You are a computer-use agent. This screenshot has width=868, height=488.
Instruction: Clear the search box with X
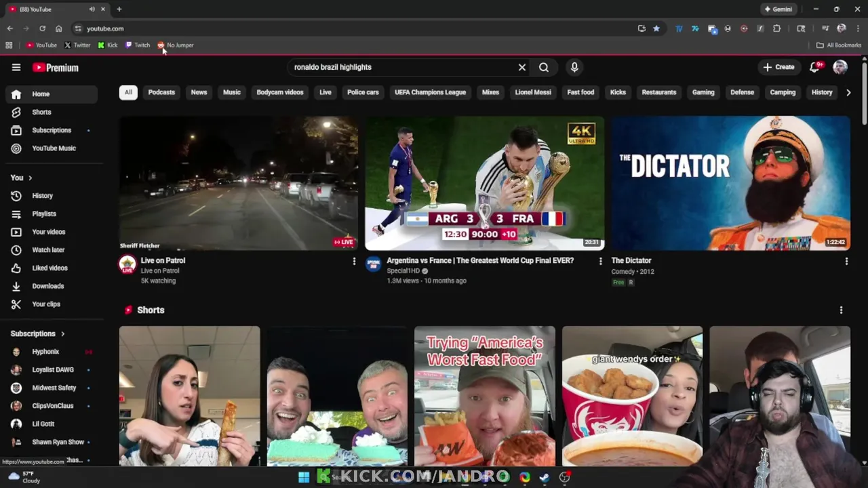tap(522, 67)
